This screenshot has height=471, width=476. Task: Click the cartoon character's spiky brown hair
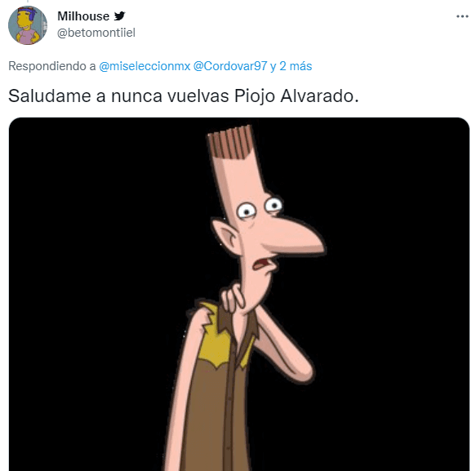pyautogui.click(x=232, y=142)
